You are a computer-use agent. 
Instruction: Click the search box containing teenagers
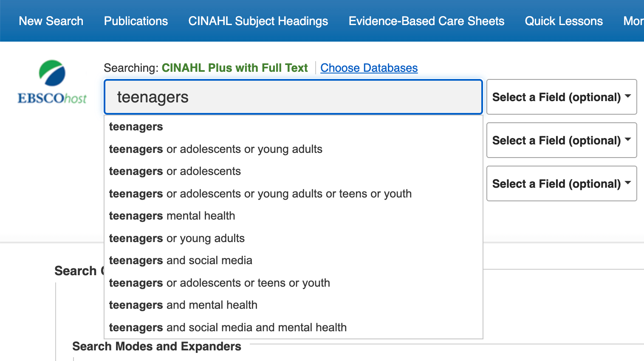[x=293, y=97]
